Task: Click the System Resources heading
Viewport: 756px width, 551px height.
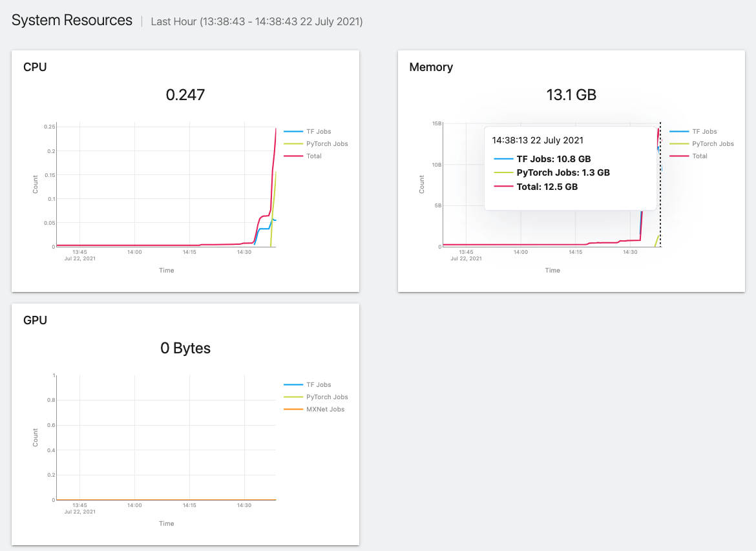Action: tap(72, 20)
